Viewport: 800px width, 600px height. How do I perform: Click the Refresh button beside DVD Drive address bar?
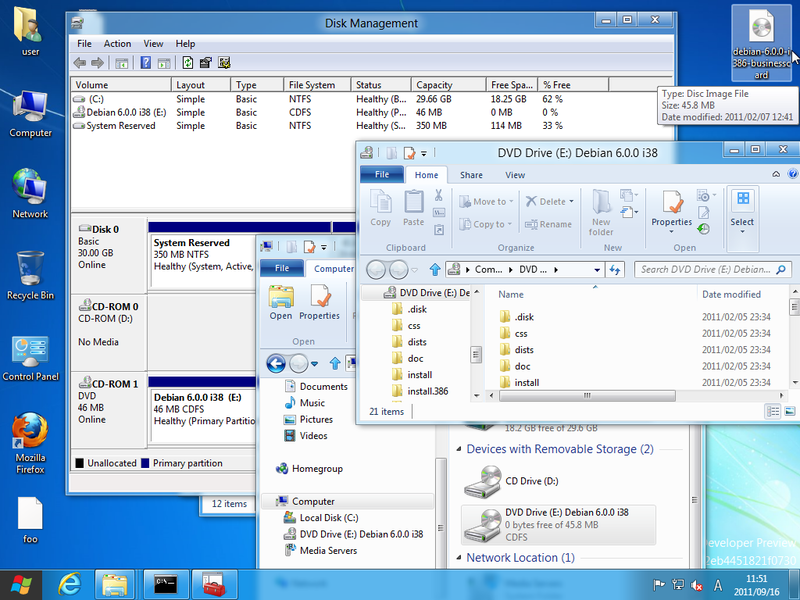pos(615,269)
